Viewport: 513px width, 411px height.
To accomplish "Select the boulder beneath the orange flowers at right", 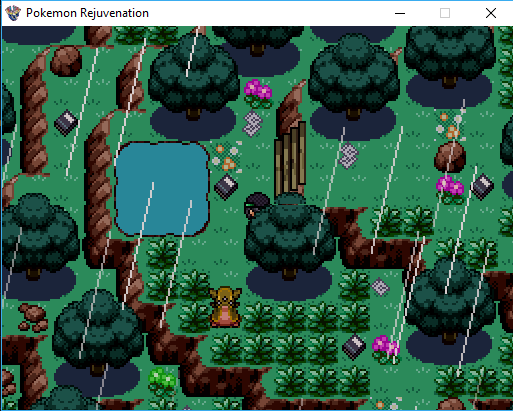I will pos(450,158).
